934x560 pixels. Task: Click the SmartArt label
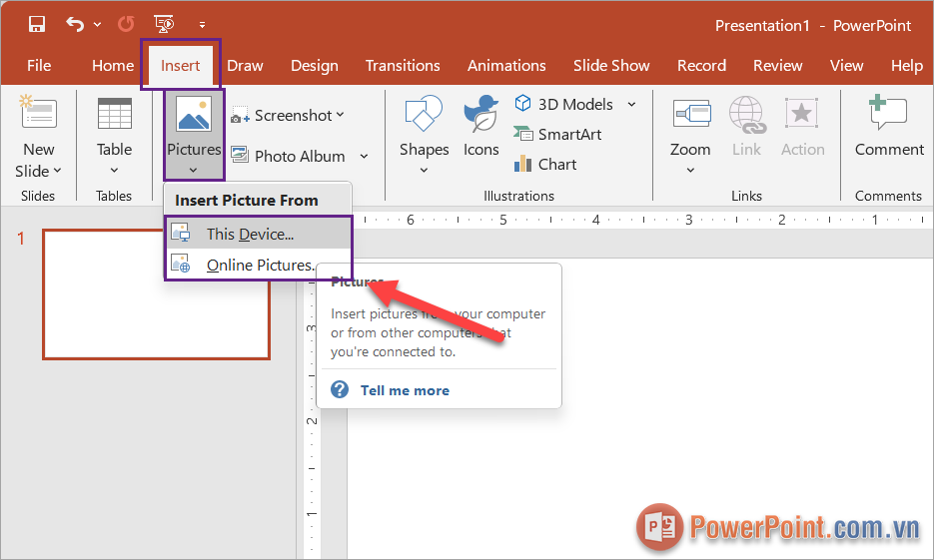569,135
